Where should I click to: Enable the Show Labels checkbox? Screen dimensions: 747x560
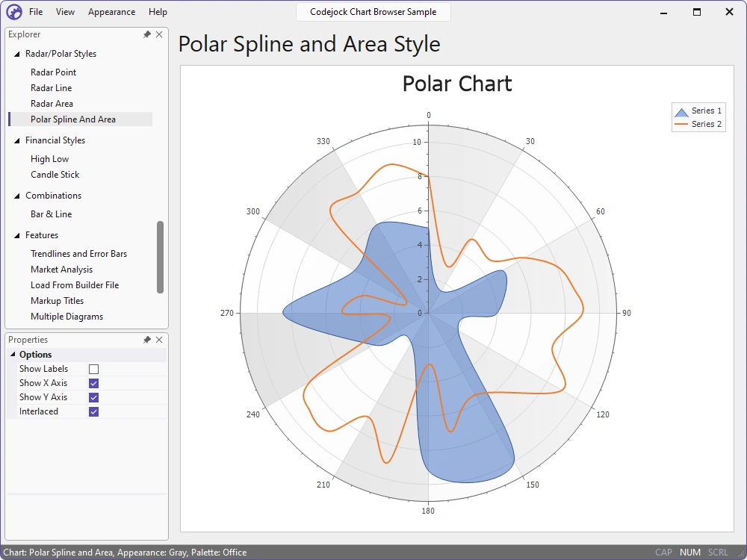coord(94,369)
